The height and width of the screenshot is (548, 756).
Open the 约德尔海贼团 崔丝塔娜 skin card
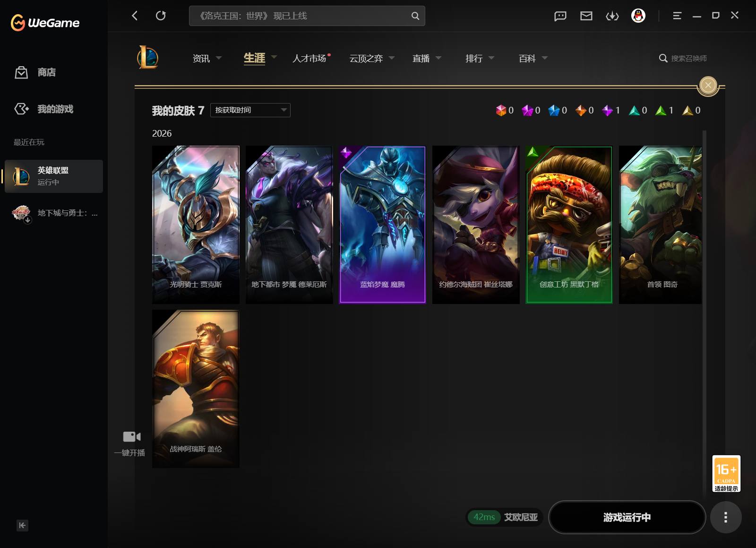(476, 225)
